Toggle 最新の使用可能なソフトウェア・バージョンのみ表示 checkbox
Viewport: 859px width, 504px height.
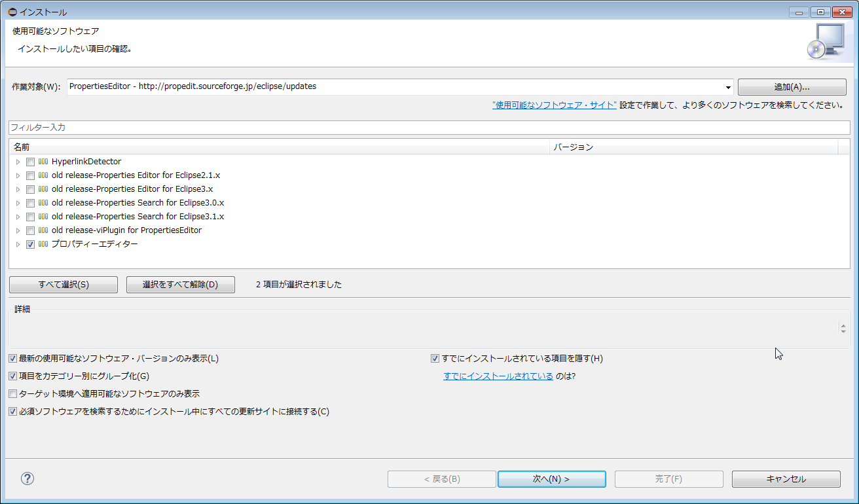[13, 359]
